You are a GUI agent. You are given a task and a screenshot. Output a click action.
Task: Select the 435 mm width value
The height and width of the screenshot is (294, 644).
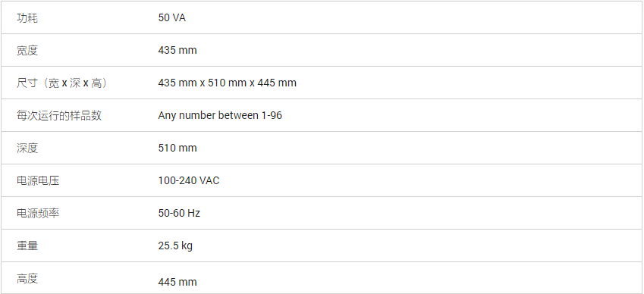tap(177, 51)
